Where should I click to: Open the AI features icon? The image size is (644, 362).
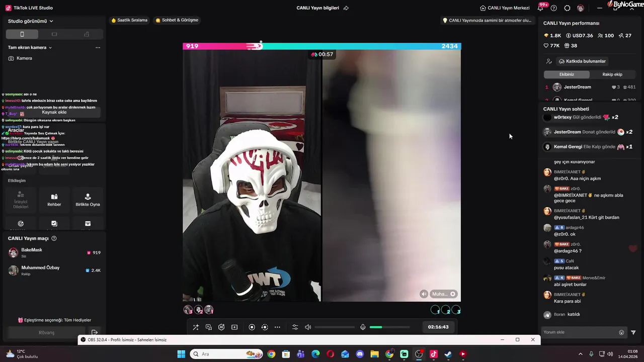click(221, 327)
